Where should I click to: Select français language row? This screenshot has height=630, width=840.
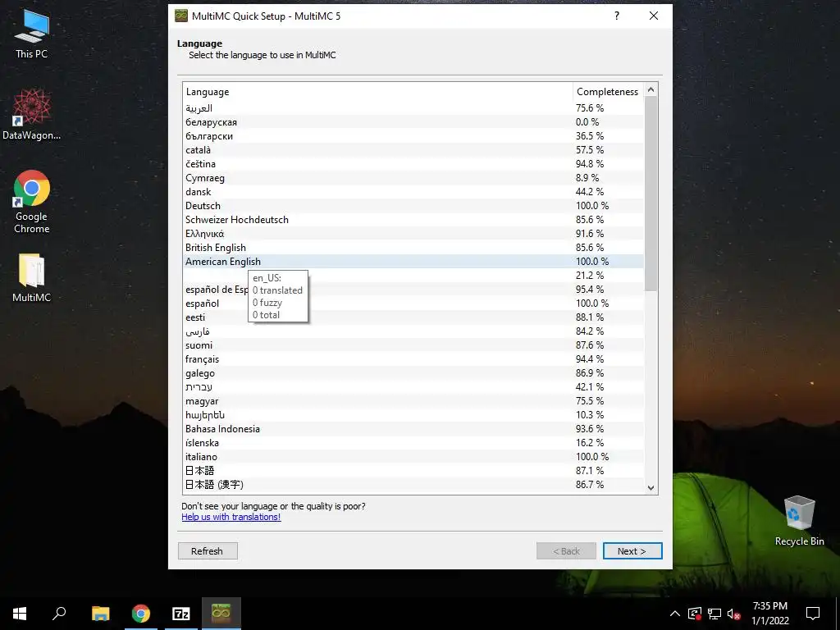coord(413,359)
